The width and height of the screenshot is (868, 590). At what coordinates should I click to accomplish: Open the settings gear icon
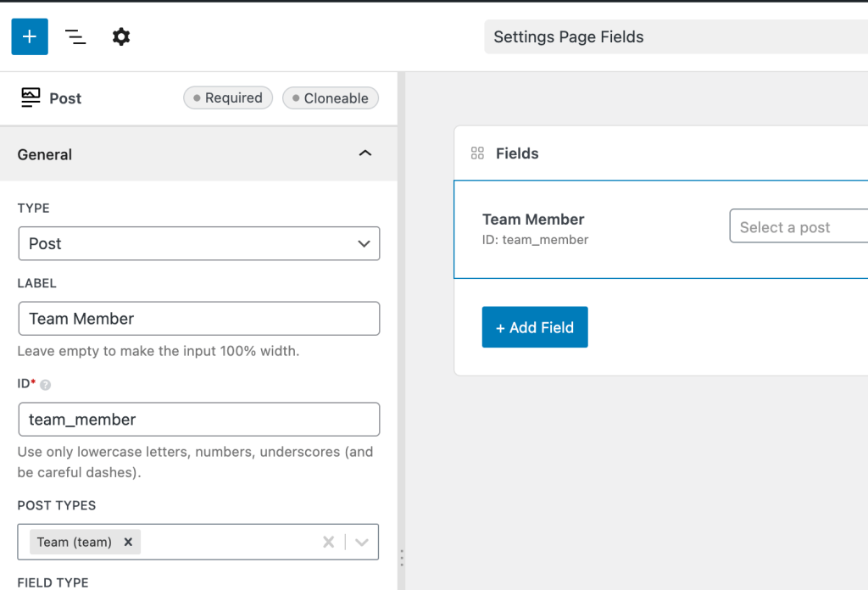(121, 36)
